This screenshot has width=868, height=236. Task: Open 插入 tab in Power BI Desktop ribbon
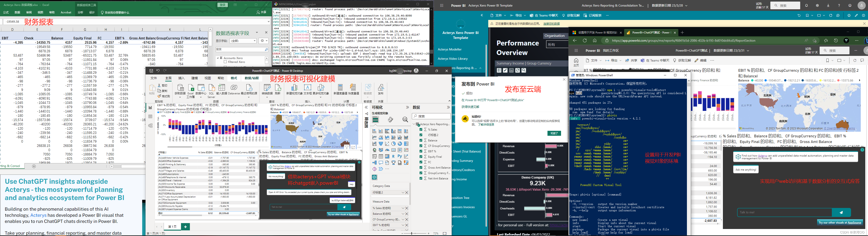click(181, 78)
